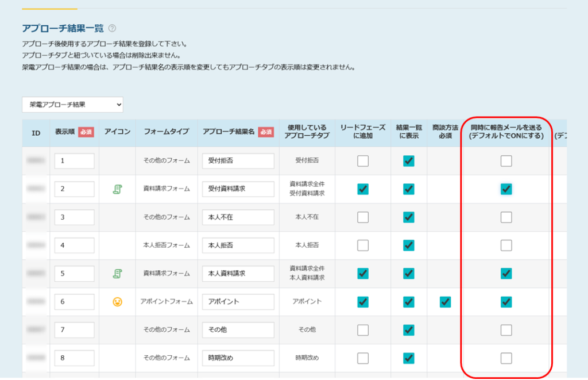Open the 架電アプローチ結果 dropdown
588x380 pixels.
point(73,105)
